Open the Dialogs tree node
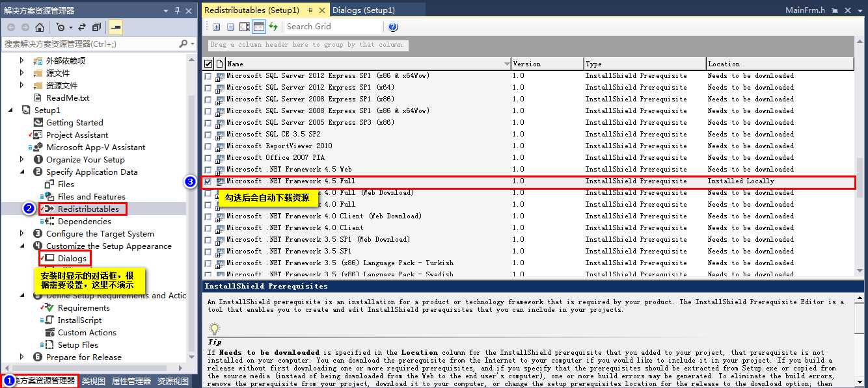The height and width of the screenshot is (388, 868). (x=72, y=258)
